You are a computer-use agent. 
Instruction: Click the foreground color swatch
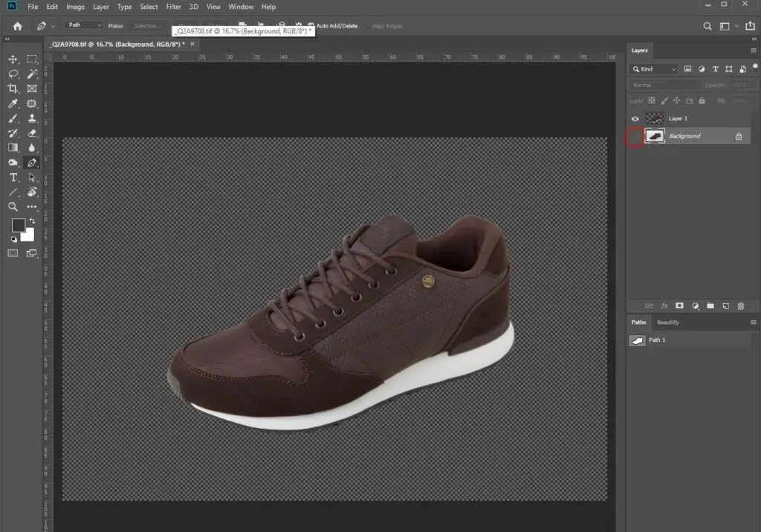[19, 225]
